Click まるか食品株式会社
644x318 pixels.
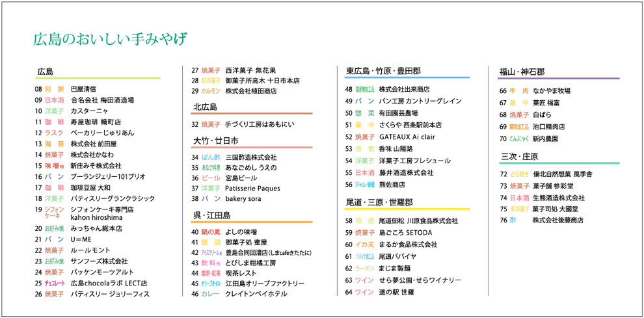pyautogui.click(x=409, y=245)
